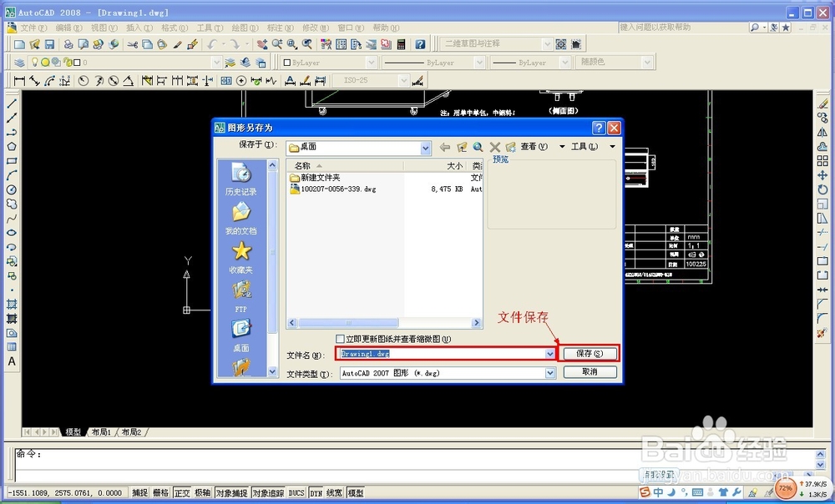Select the Polygon tool in the Draw toolbar
The height and width of the screenshot is (504, 835).
11,146
